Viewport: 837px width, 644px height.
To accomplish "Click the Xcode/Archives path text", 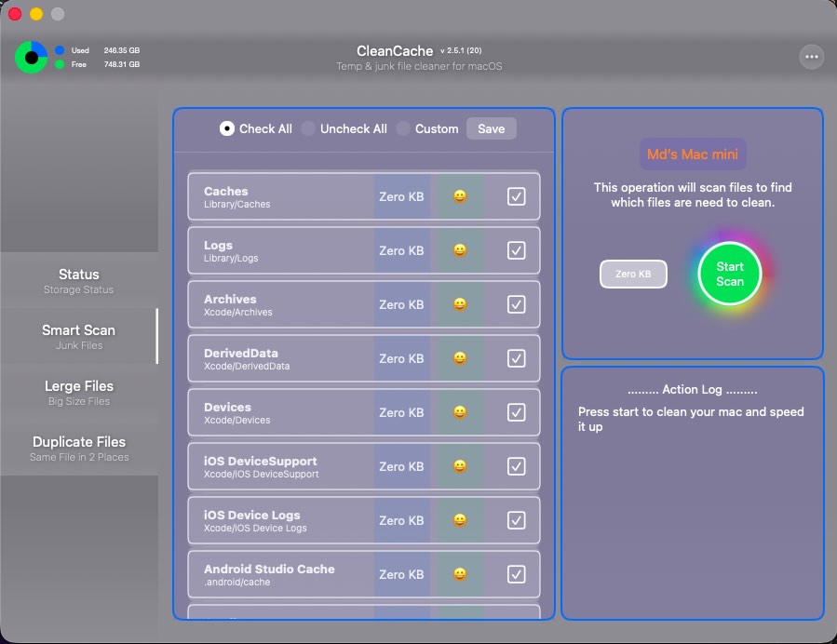I will [238, 312].
